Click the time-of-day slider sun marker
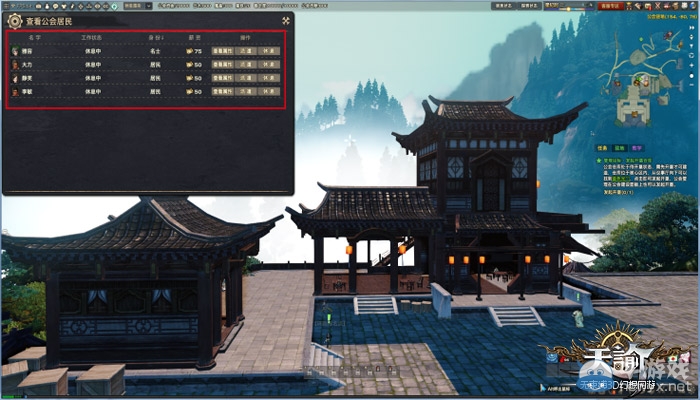 [x=568, y=9]
